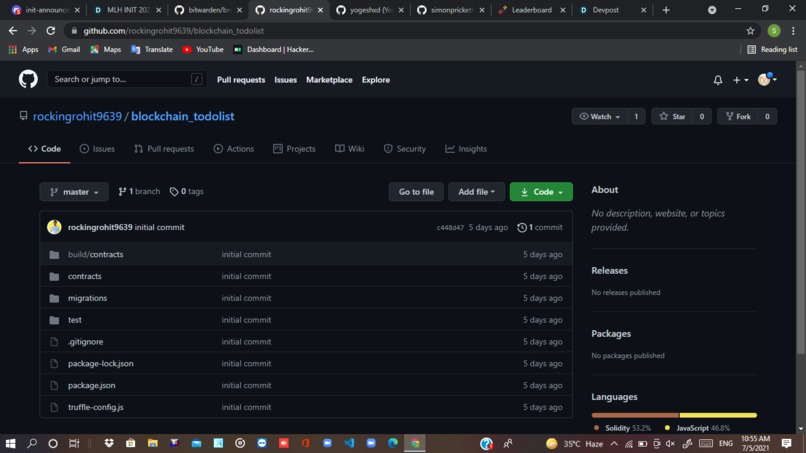Switch to the Leaderboard browser tab
This screenshot has width=806, height=453.
[x=531, y=10]
